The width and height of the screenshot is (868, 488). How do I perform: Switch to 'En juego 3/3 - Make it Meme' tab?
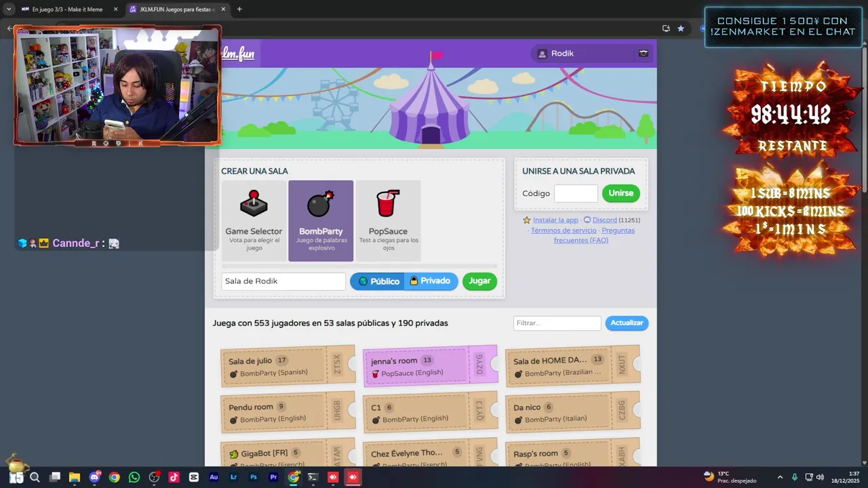pos(68,9)
